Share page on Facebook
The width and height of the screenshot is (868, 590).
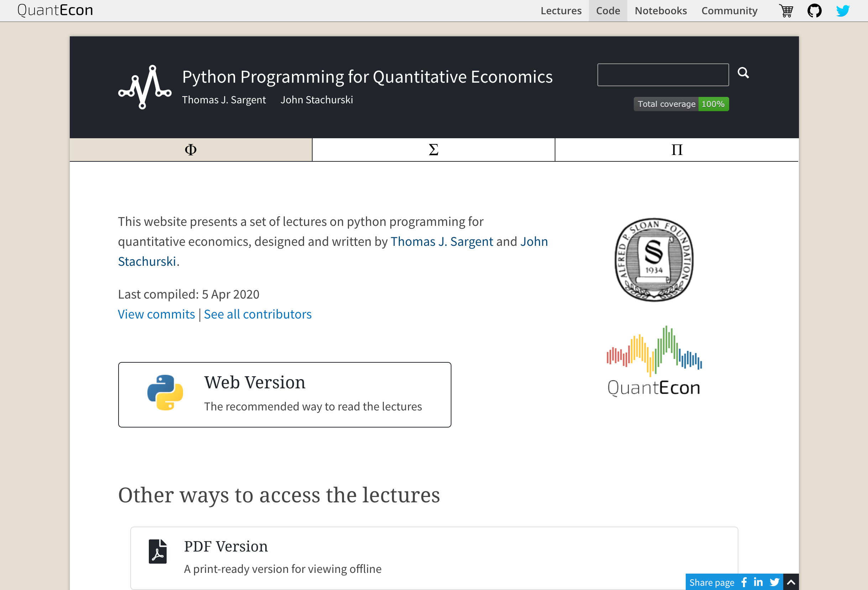[x=744, y=582]
